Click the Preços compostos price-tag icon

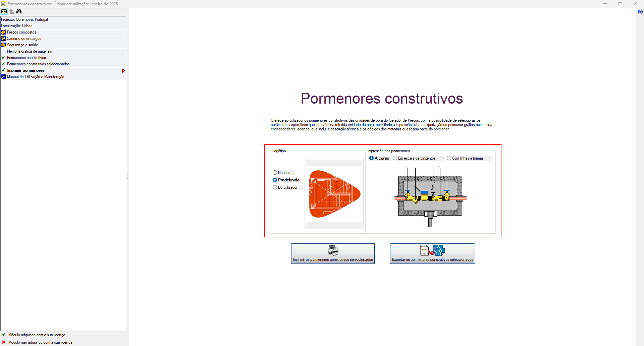[x=3, y=32]
